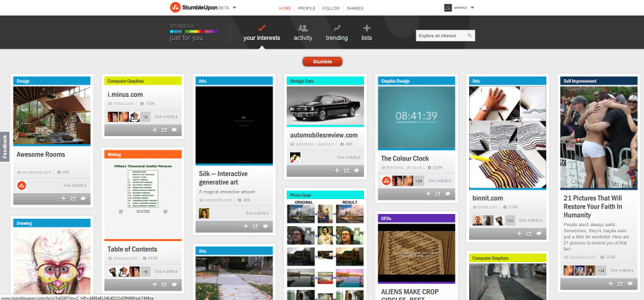
Task: Add i.minus.com to a list
Action: point(155,130)
